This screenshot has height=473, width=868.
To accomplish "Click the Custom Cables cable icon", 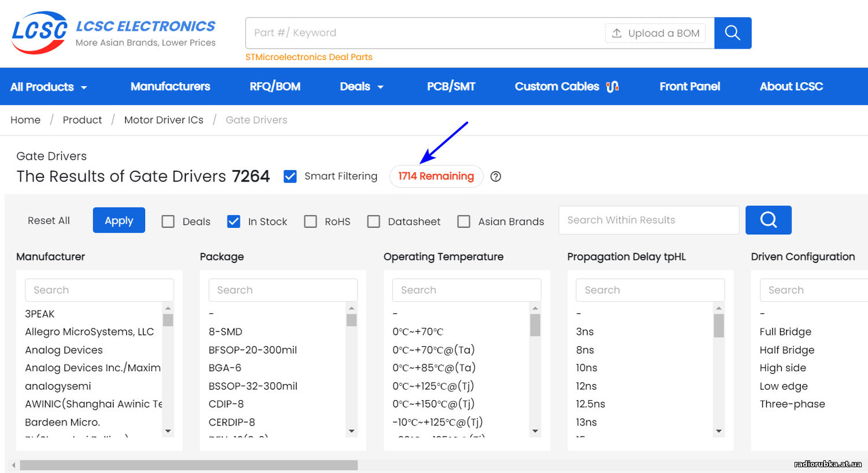I will (612, 87).
